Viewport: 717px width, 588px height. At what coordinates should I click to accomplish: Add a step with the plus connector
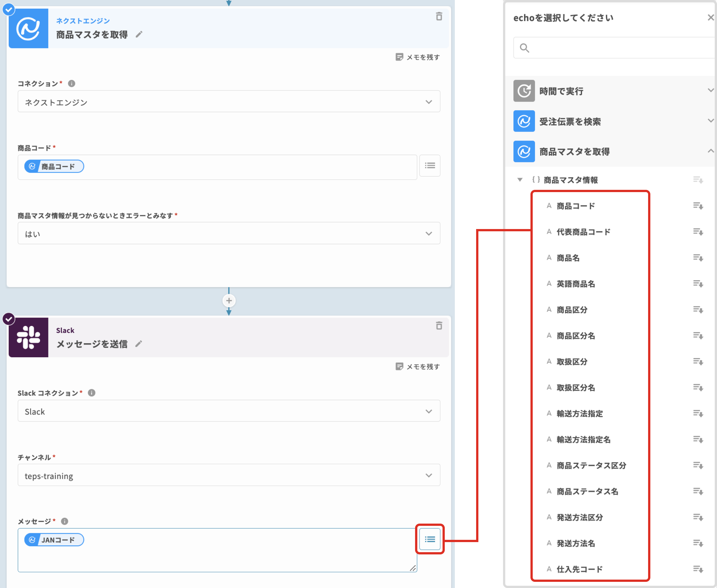click(229, 300)
